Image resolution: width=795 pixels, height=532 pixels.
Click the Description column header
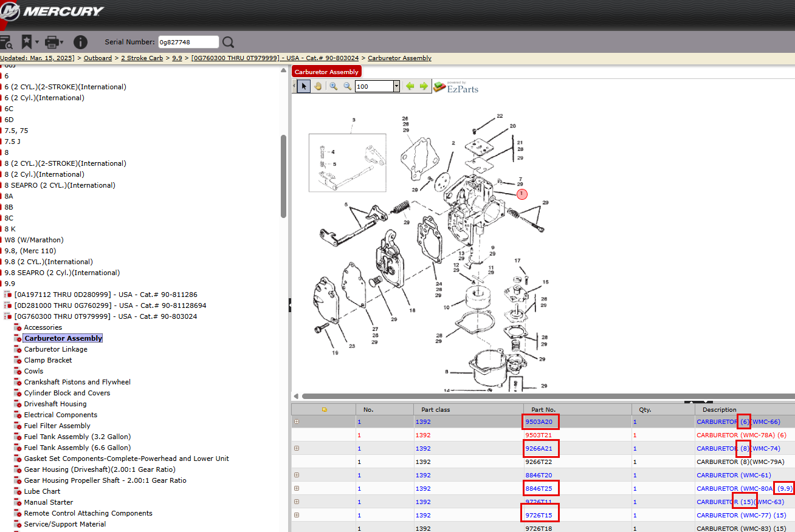(x=745, y=409)
